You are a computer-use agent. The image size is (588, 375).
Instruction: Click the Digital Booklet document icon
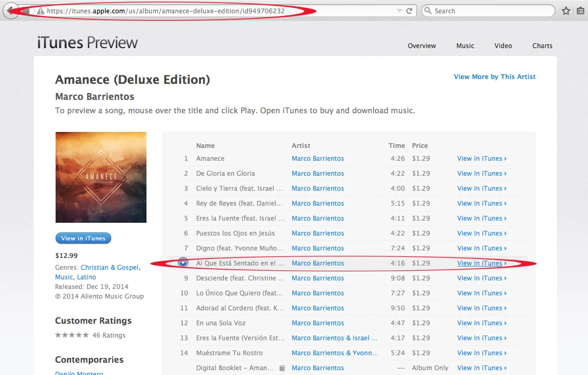[282, 368]
